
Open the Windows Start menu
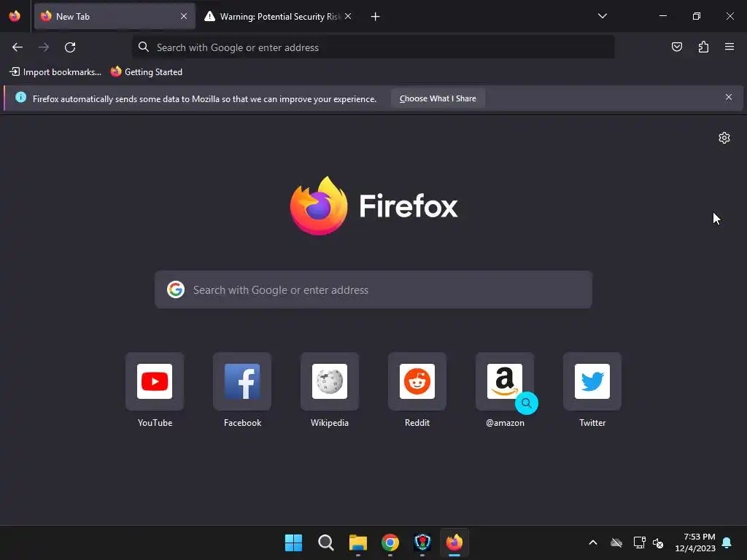click(293, 542)
